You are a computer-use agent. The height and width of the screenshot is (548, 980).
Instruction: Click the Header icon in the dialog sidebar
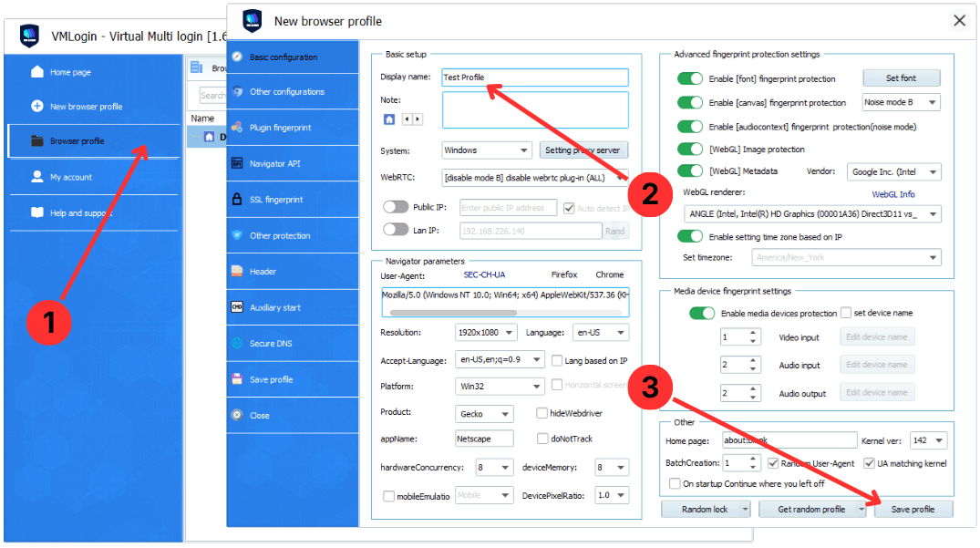[237, 271]
